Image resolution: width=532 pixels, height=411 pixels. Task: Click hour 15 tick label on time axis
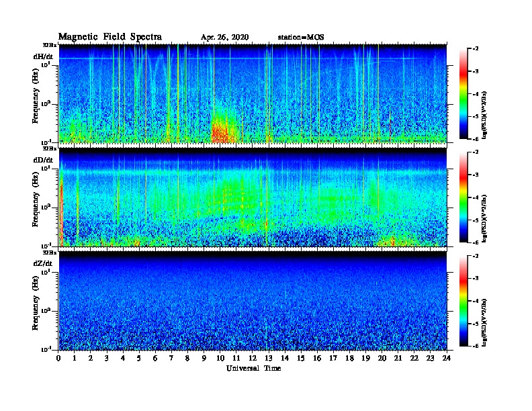(301, 359)
